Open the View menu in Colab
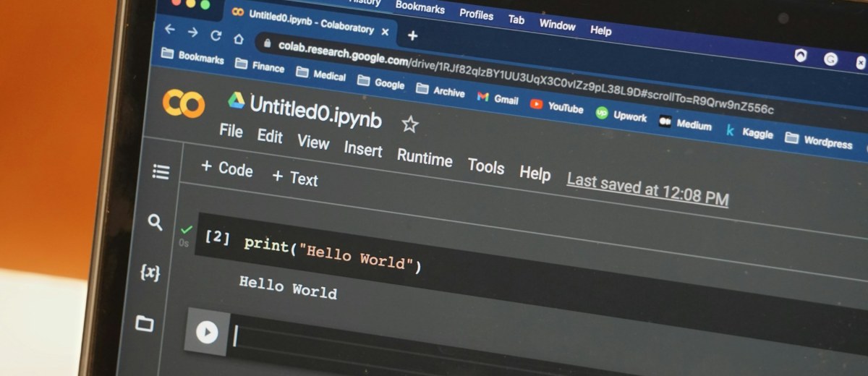Viewport: 868px width, 376px height. pyautogui.click(x=313, y=142)
